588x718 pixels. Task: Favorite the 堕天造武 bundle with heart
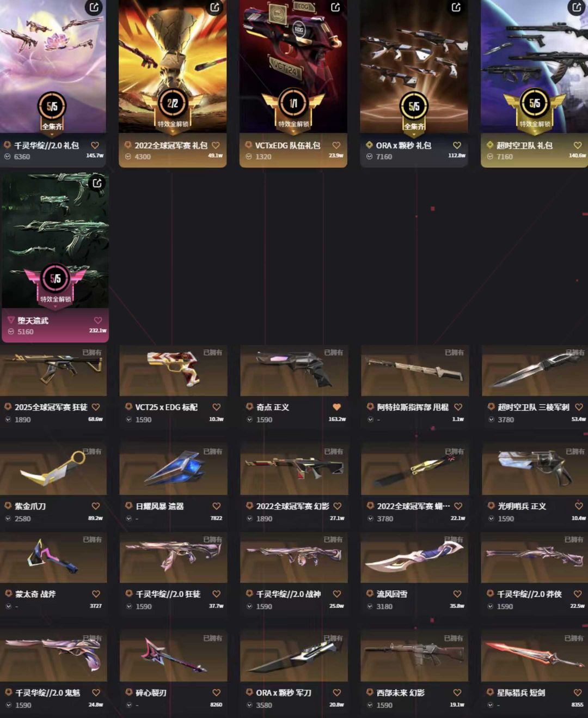(98, 320)
